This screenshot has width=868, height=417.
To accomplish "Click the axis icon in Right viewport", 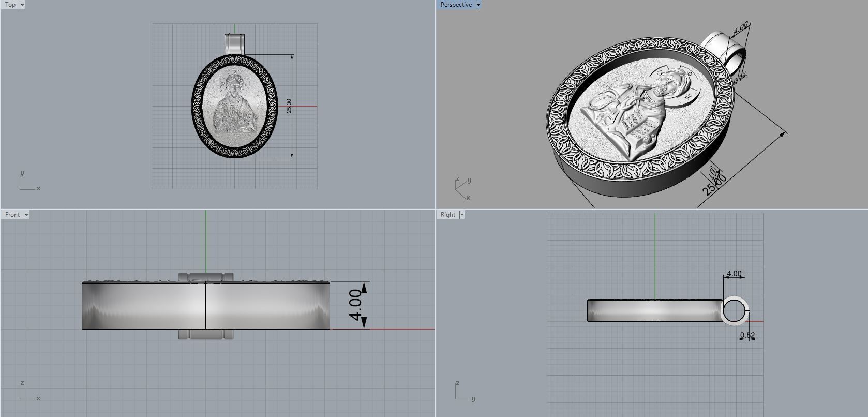I will (466, 391).
